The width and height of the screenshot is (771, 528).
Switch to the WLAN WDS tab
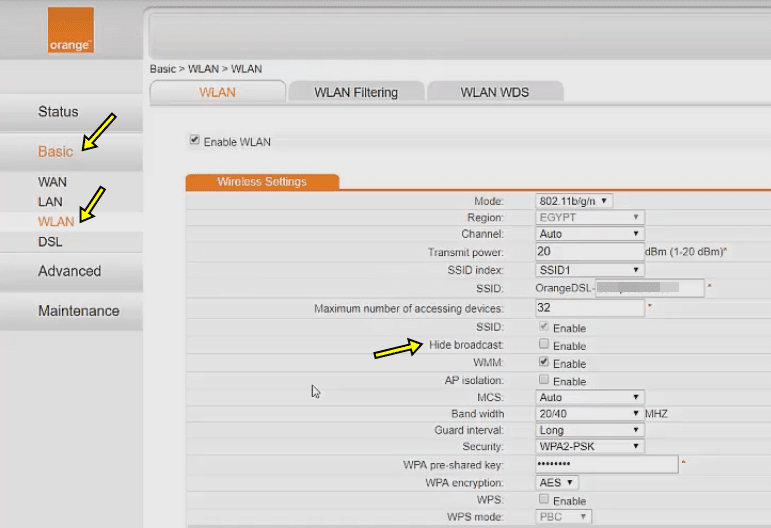coord(495,92)
